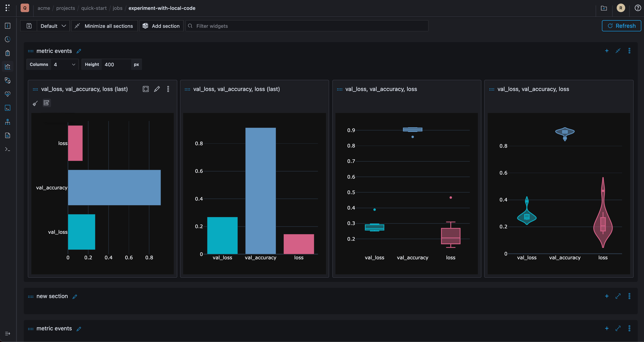Image resolution: width=644 pixels, height=342 pixels.
Task: Expand the bottom metric events section
Action: 618,329
